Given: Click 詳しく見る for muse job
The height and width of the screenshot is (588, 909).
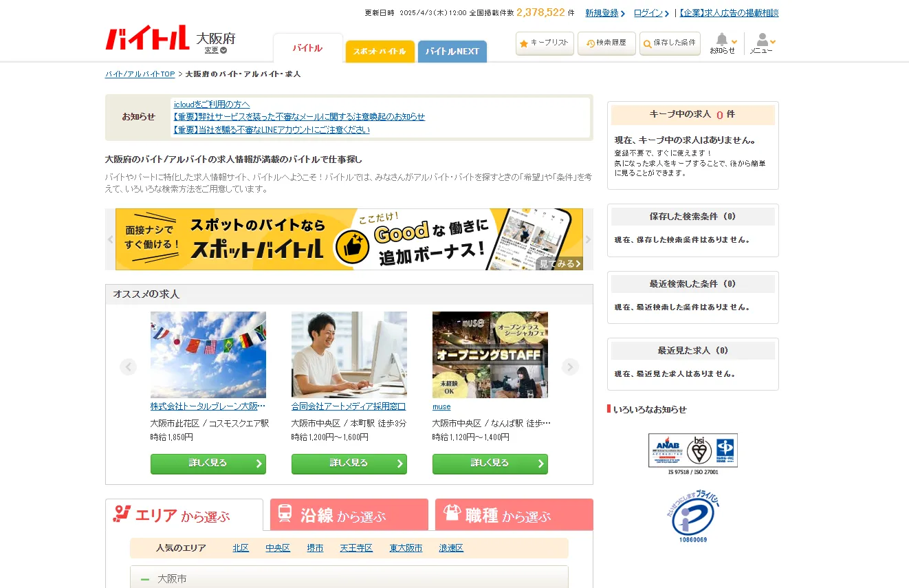Looking at the screenshot, I should point(490,464).
